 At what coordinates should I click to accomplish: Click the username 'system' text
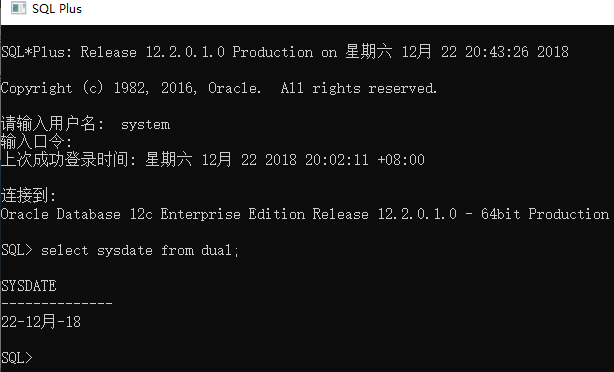[145, 125]
